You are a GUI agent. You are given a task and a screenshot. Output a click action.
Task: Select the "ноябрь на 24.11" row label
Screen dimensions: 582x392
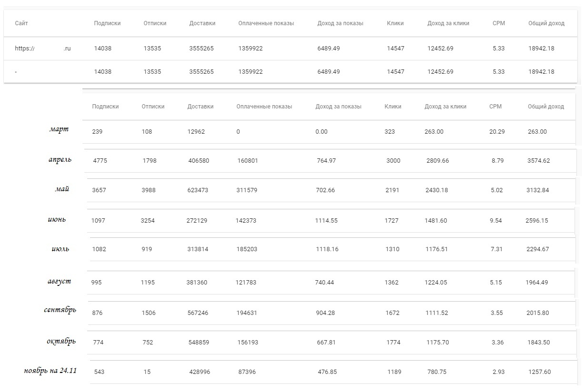(x=50, y=370)
